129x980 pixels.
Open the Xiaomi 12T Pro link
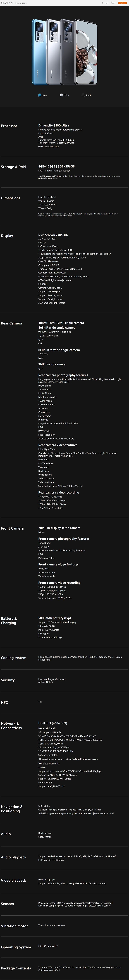click(x=21, y=3)
